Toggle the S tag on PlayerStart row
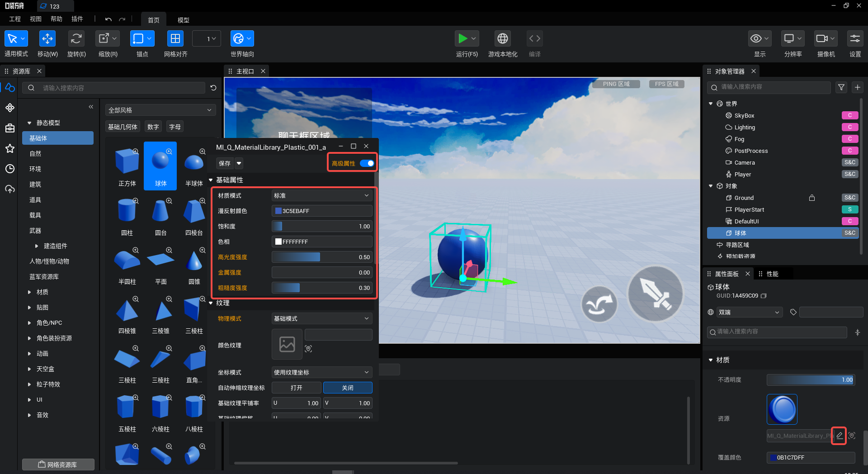Screen dimensions: 868x474 pos(850,209)
